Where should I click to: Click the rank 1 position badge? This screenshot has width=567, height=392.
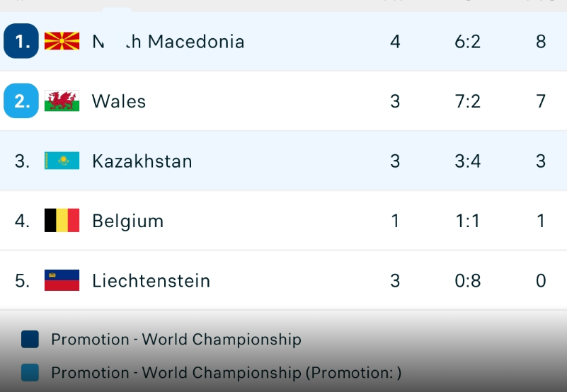21,41
